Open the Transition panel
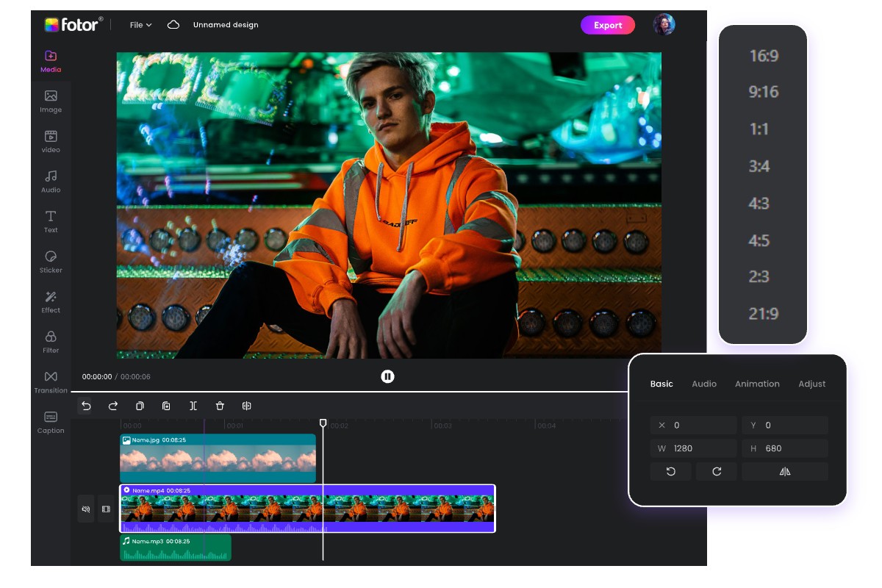882x588 pixels. pos(51,381)
